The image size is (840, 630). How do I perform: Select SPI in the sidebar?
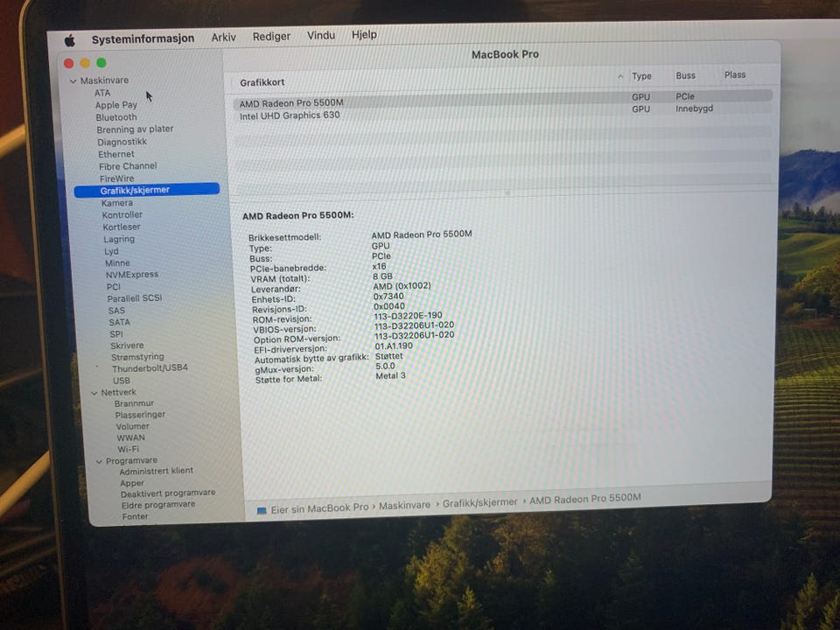coord(116,333)
